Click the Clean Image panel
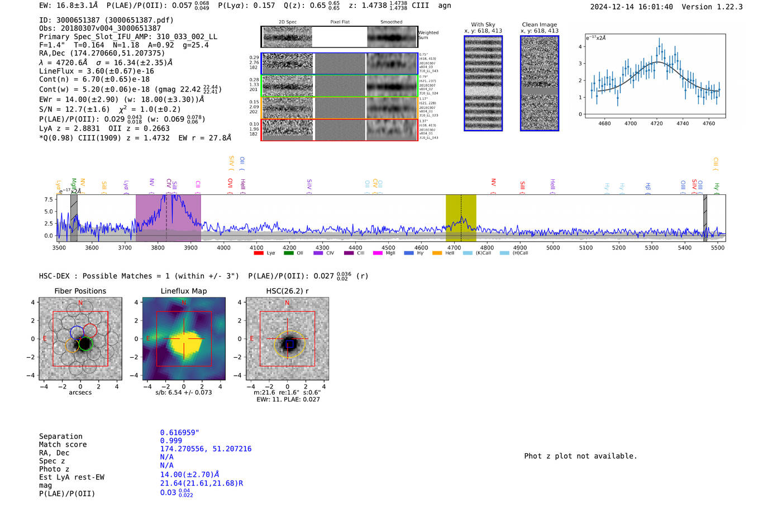 [540, 83]
